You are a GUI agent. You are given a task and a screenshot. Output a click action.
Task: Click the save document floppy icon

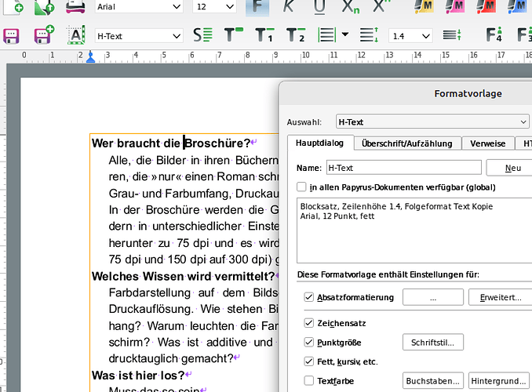click(x=12, y=35)
